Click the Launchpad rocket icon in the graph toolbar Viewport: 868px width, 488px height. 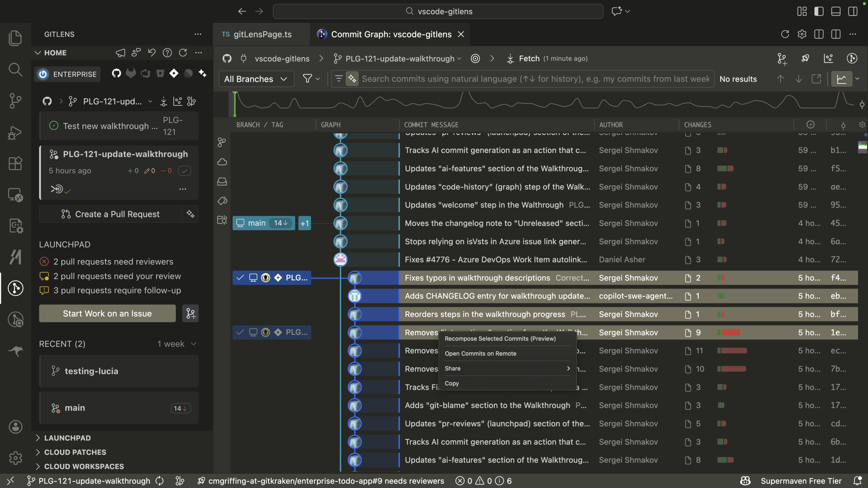pyautogui.click(x=805, y=58)
